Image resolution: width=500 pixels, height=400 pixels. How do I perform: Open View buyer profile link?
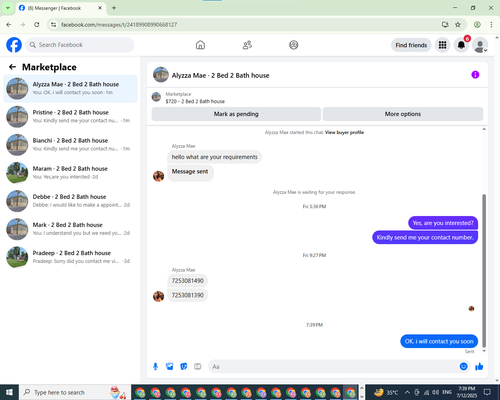[x=344, y=132]
